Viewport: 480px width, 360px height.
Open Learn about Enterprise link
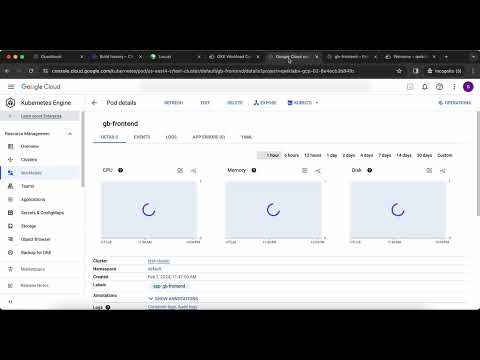(41, 116)
